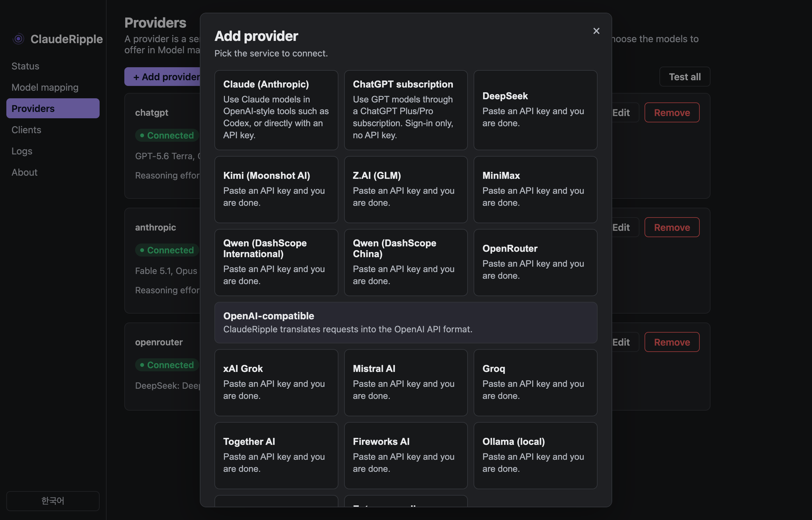Pick the DeepSeek provider card

535,110
